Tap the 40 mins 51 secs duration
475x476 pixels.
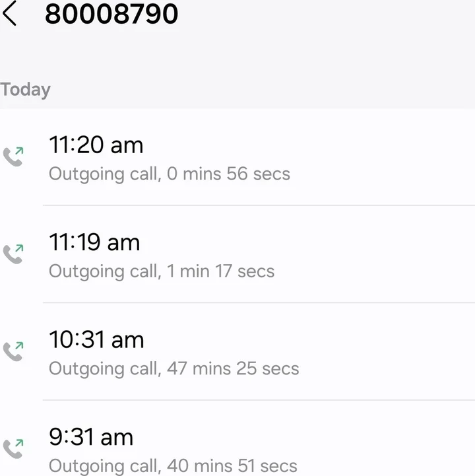point(232,465)
